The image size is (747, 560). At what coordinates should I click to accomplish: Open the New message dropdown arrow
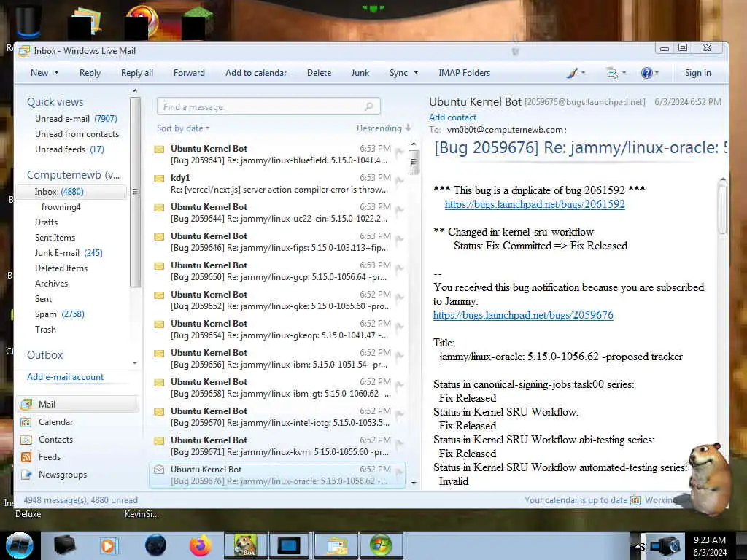(57, 73)
